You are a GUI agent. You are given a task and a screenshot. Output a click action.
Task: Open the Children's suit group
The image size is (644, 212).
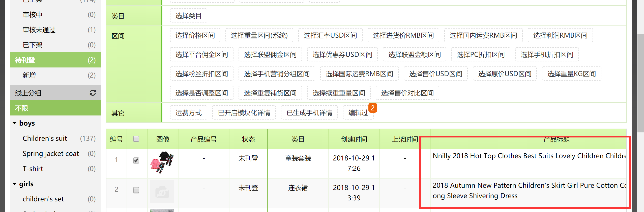point(55,138)
